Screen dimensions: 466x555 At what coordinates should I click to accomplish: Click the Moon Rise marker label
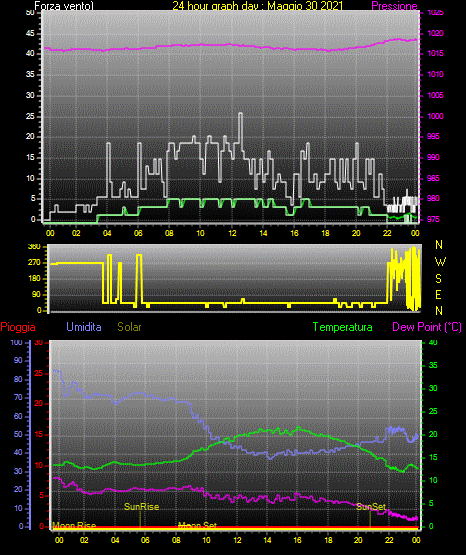tap(74, 526)
